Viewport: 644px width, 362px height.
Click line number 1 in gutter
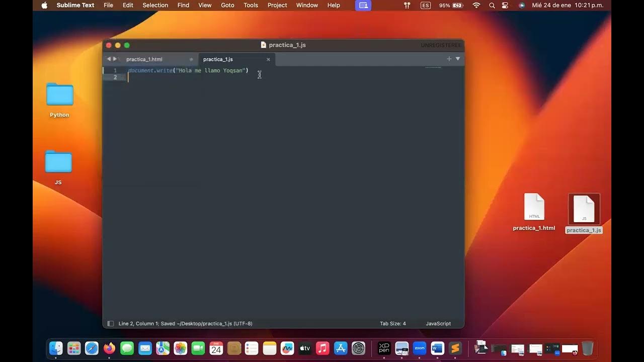(x=115, y=70)
